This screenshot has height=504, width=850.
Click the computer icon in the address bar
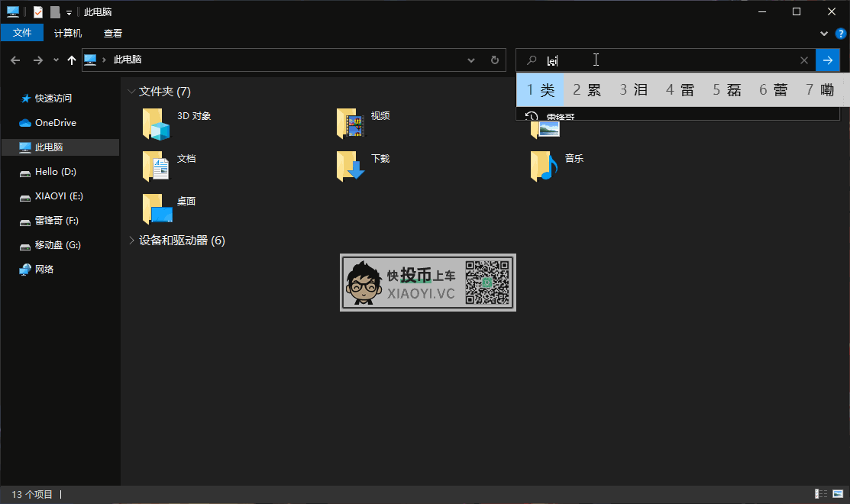click(91, 60)
